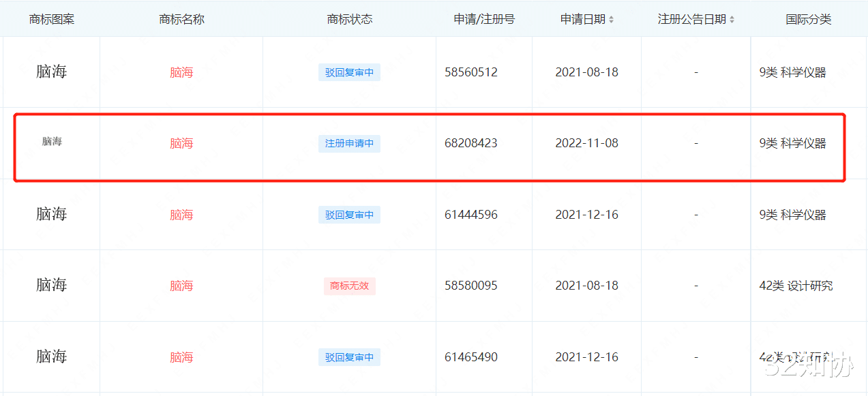Viewport: 868px width, 396px height.
Task: Expand the first row for trademark 58560512
Action: (x=471, y=72)
